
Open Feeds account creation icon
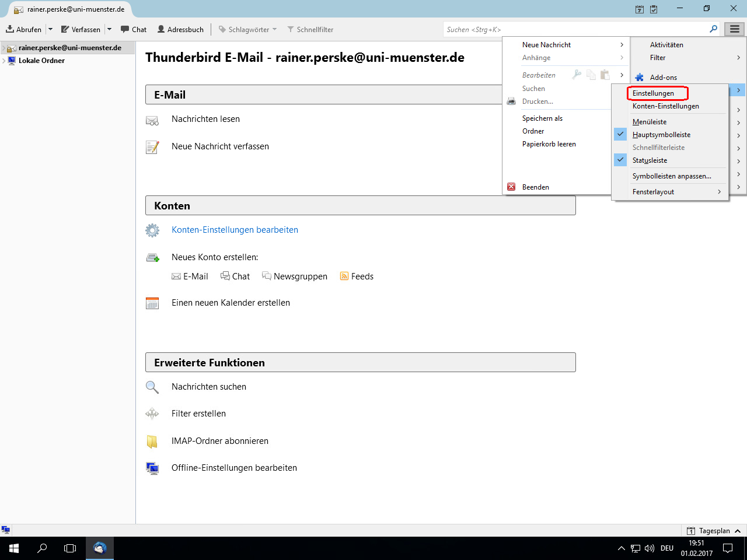[x=344, y=276]
